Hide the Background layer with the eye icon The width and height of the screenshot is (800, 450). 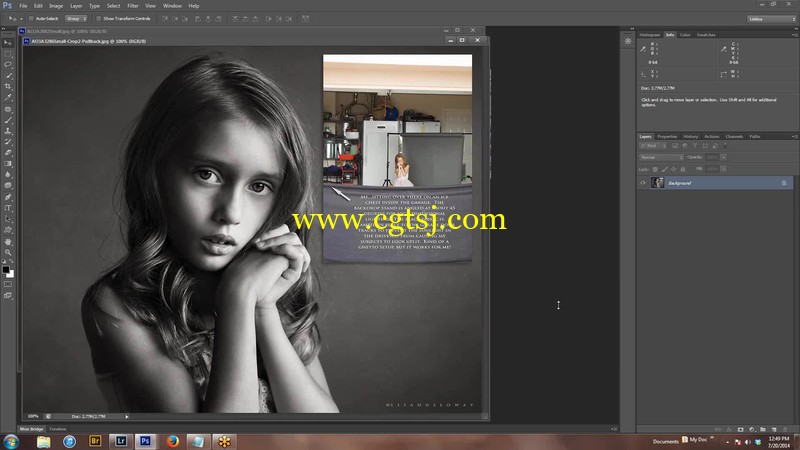[x=643, y=183]
